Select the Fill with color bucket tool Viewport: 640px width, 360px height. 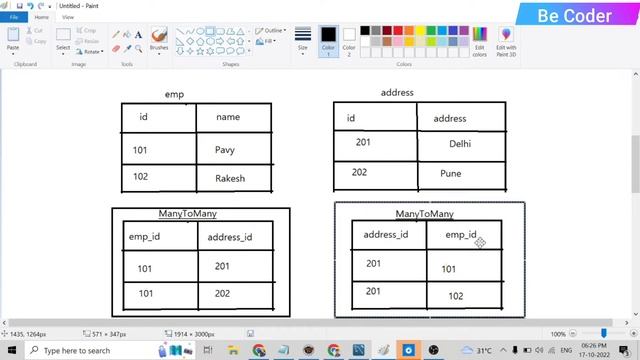127,35
